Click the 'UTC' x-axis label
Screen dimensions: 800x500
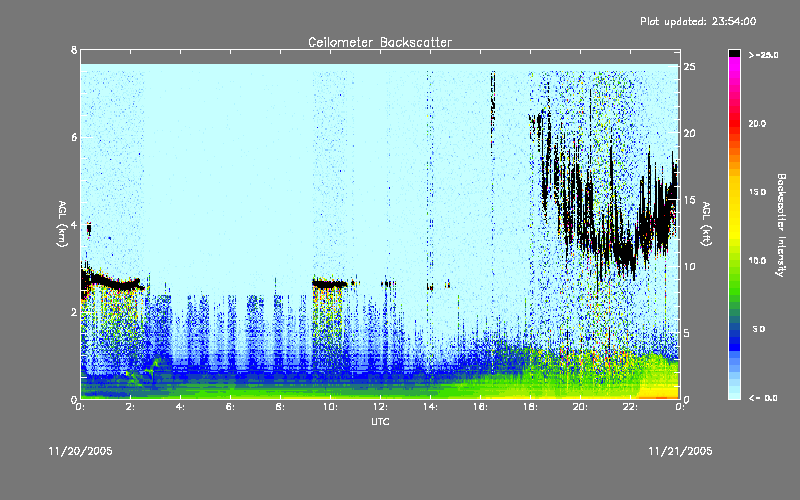(380, 422)
